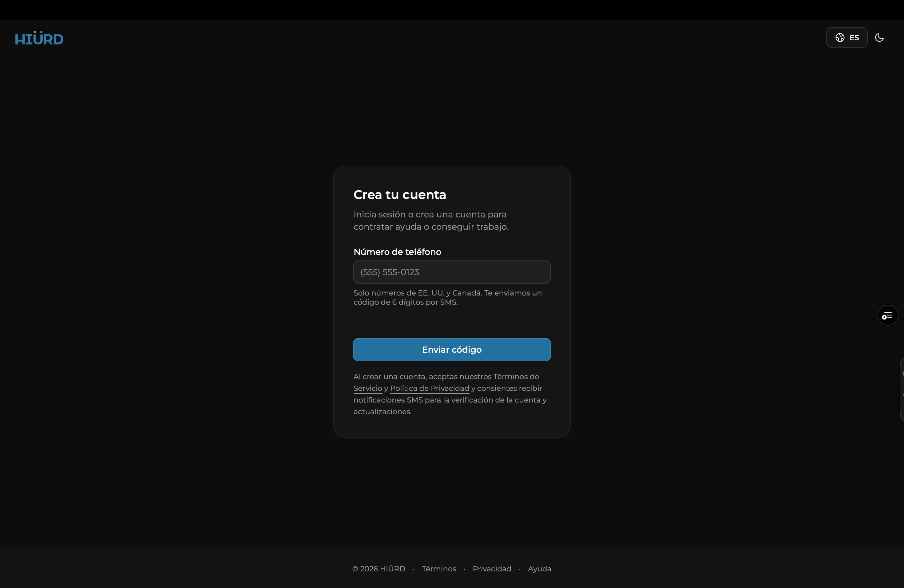Open the ES language selector
Viewport: 904px width, 588px height.
pos(847,38)
